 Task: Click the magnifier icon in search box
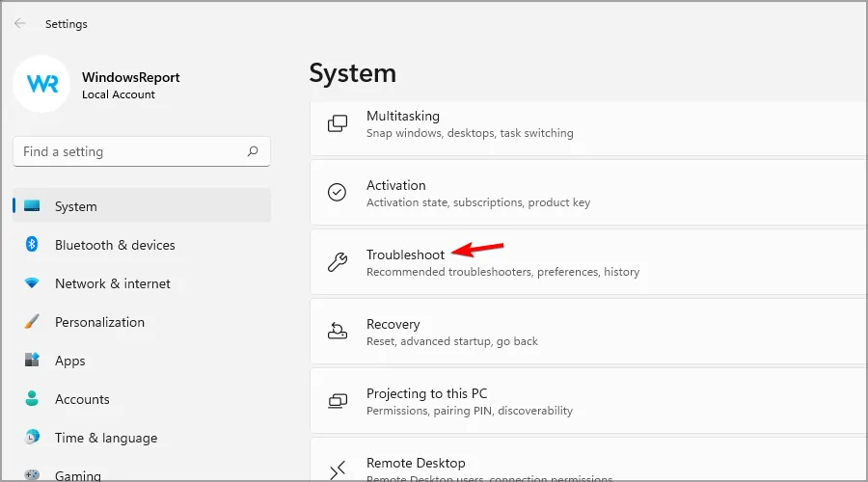pos(253,151)
